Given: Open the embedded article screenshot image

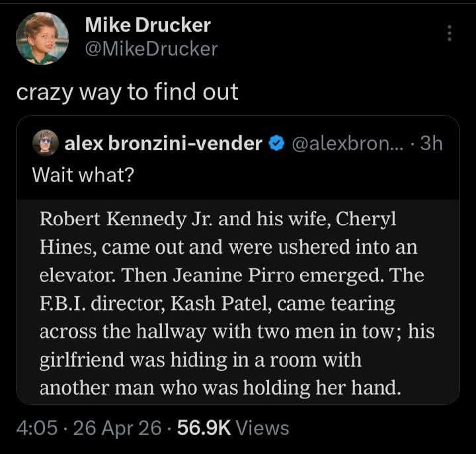Looking at the screenshot, I should (x=238, y=301).
